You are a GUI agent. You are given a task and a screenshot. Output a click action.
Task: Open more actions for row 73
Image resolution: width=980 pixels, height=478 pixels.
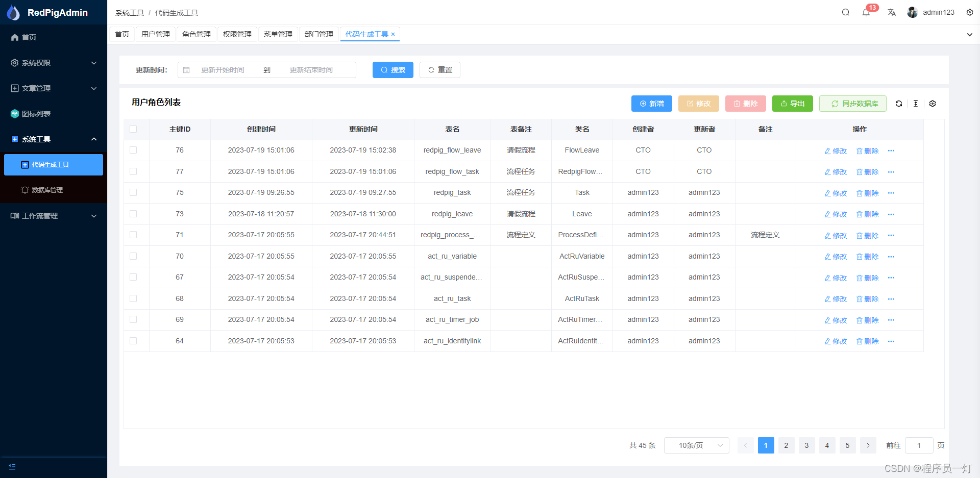coord(891,214)
